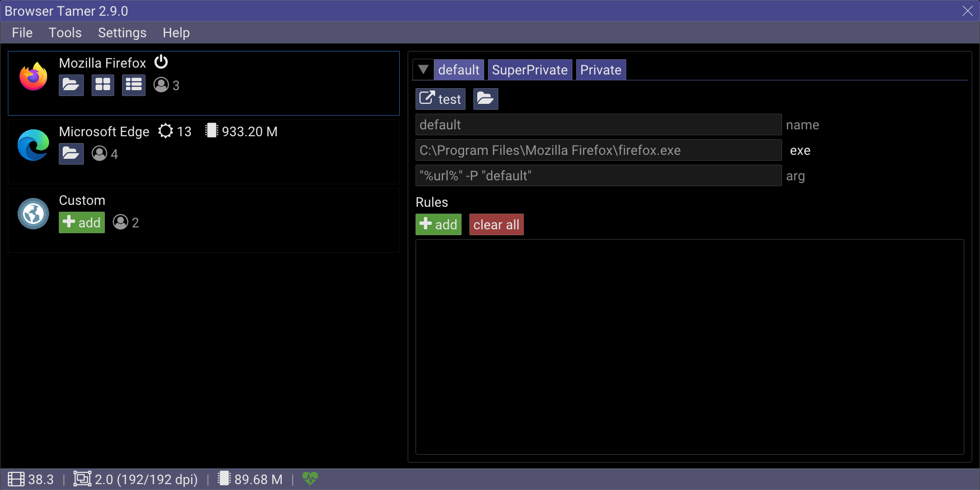Select the default profile tab
This screenshot has height=490, width=980.
pos(459,70)
